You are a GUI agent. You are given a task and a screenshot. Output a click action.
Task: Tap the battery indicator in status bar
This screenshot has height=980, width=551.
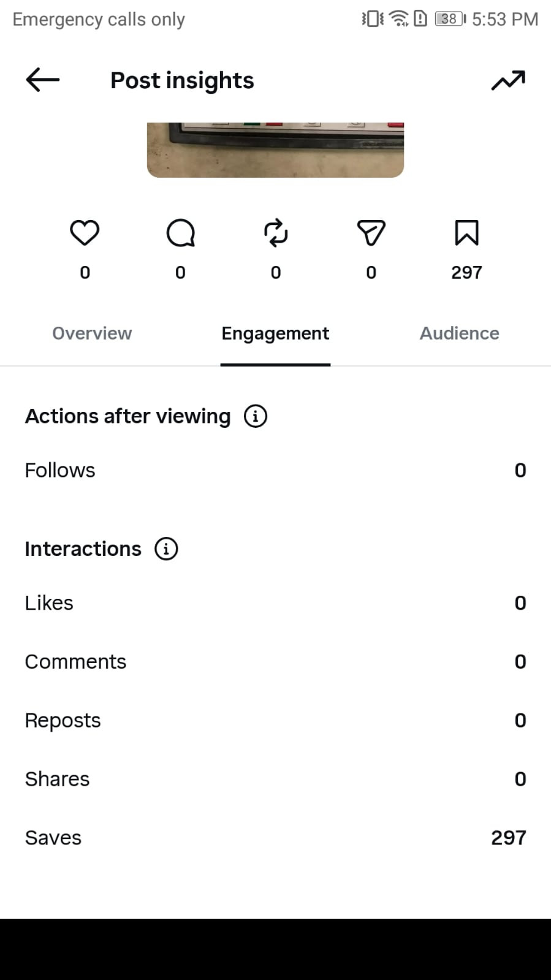(450, 19)
